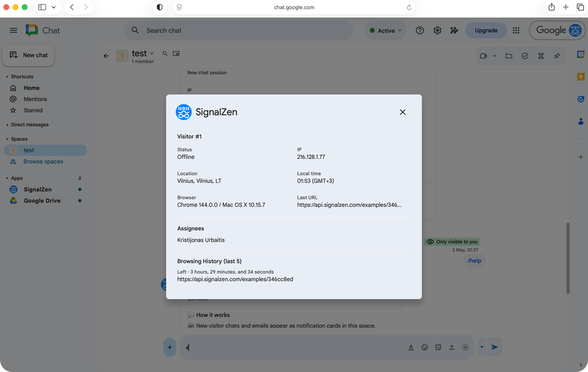Open Google Calendar side panel icon

point(580,54)
